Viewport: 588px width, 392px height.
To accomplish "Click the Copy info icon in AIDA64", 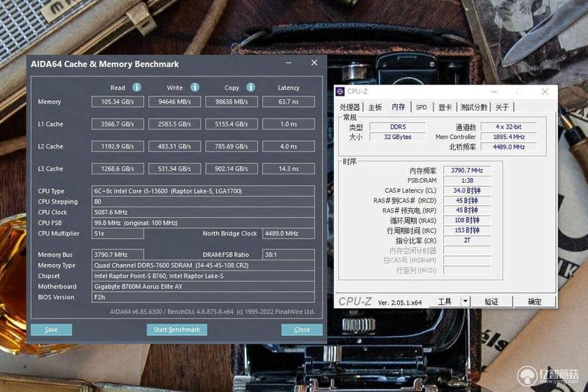I will tap(251, 88).
